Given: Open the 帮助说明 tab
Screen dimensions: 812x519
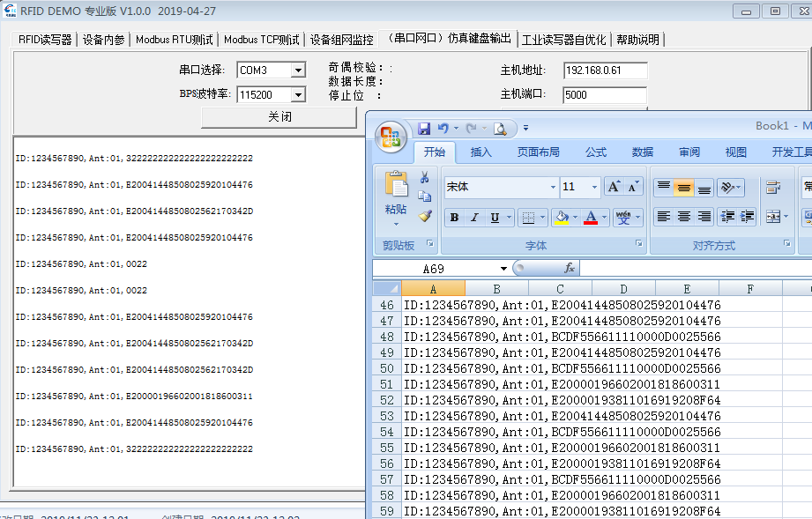Looking at the screenshot, I should [638, 40].
